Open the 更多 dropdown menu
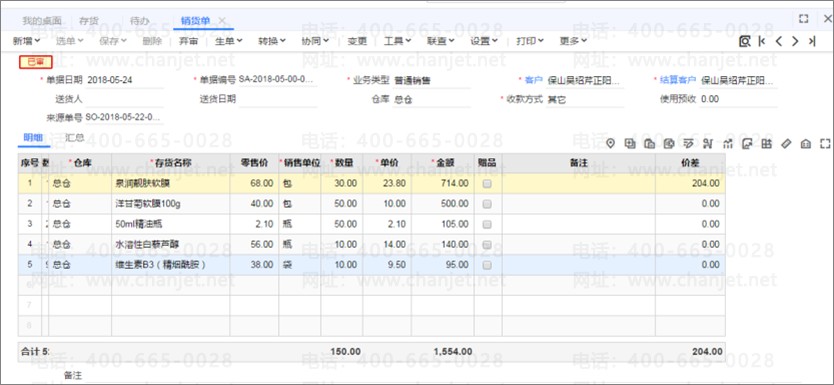The image size is (834, 385). [573, 41]
